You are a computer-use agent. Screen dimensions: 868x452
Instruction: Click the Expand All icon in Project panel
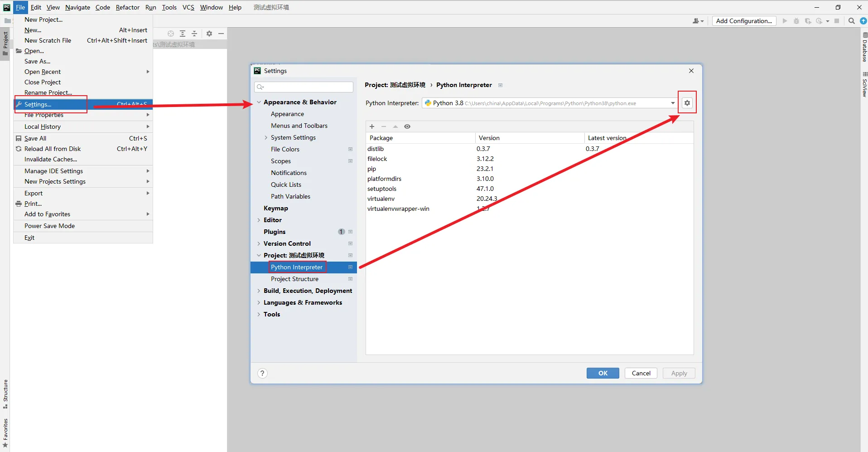tap(183, 34)
